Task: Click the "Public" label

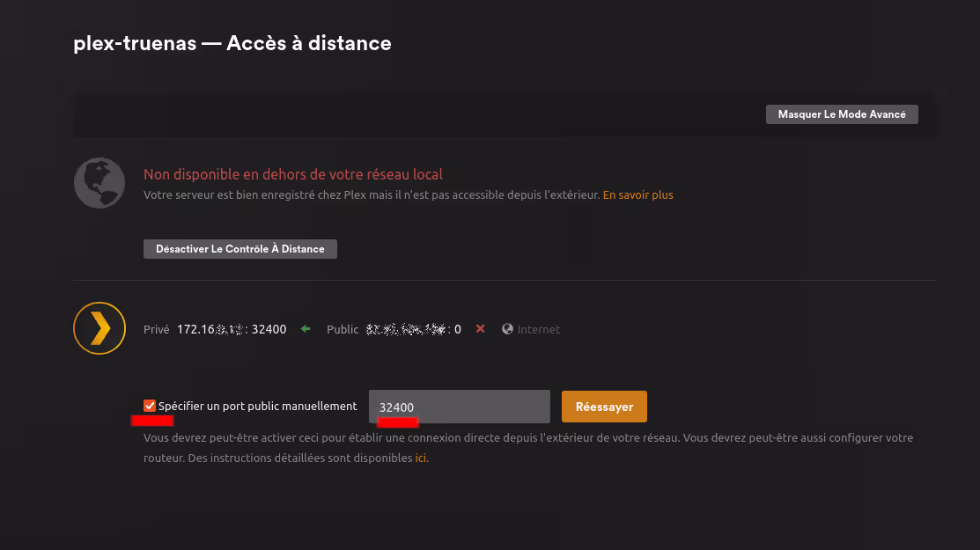Action: tap(343, 329)
